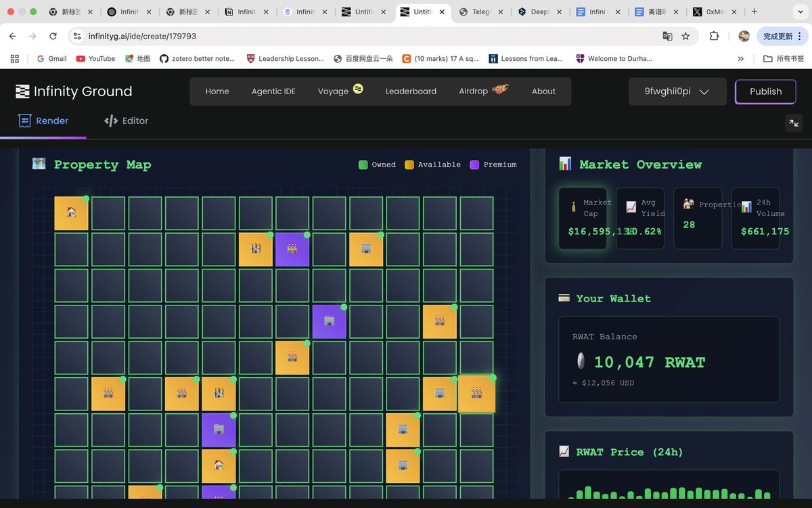This screenshot has height=508, width=812.
Task: Click the Market Cap stat card
Action: click(x=583, y=218)
